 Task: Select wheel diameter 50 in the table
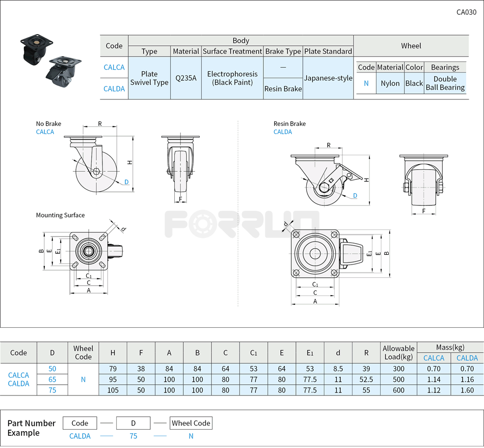(x=52, y=368)
